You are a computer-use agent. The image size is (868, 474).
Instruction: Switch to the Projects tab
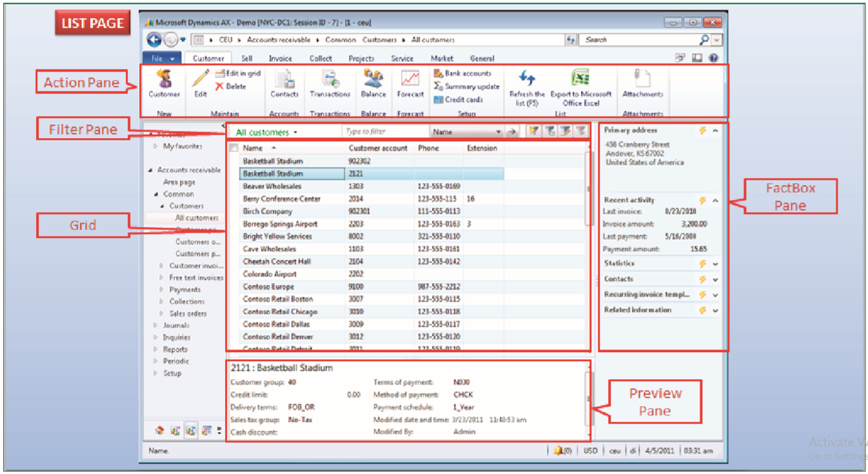361,58
